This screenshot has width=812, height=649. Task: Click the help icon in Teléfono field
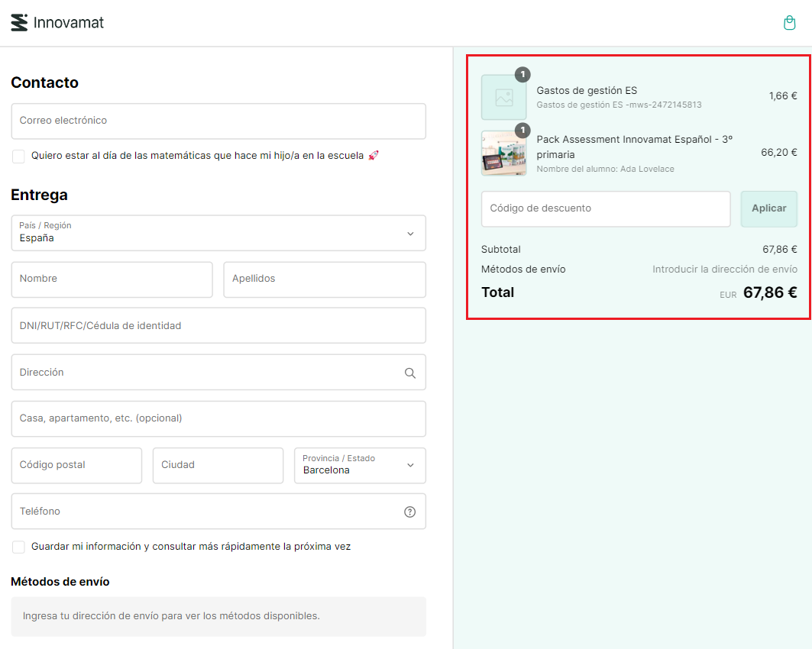409,512
